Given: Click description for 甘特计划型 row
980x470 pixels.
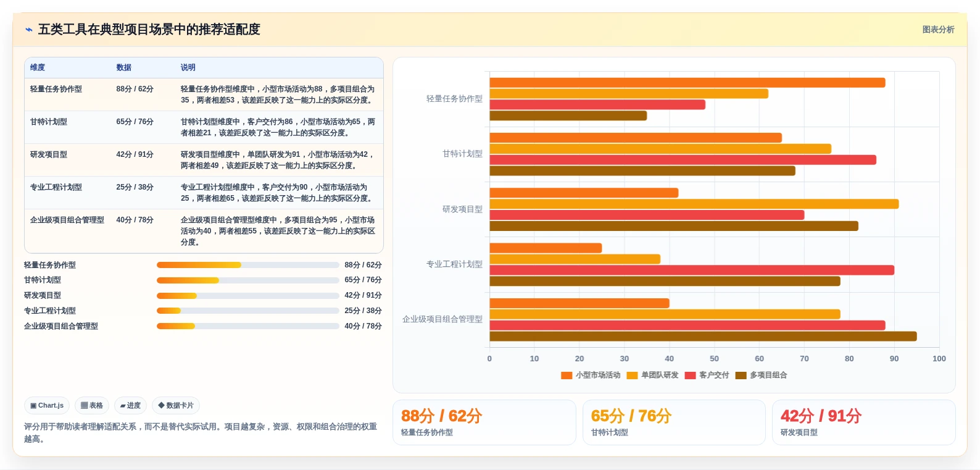Looking at the screenshot, I should click(278, 127).
